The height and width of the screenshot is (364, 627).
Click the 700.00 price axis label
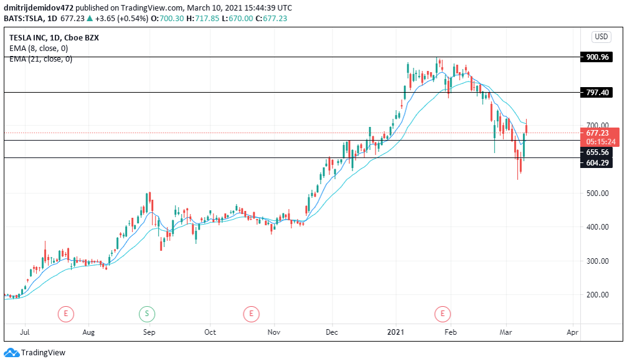click(597, 125)
